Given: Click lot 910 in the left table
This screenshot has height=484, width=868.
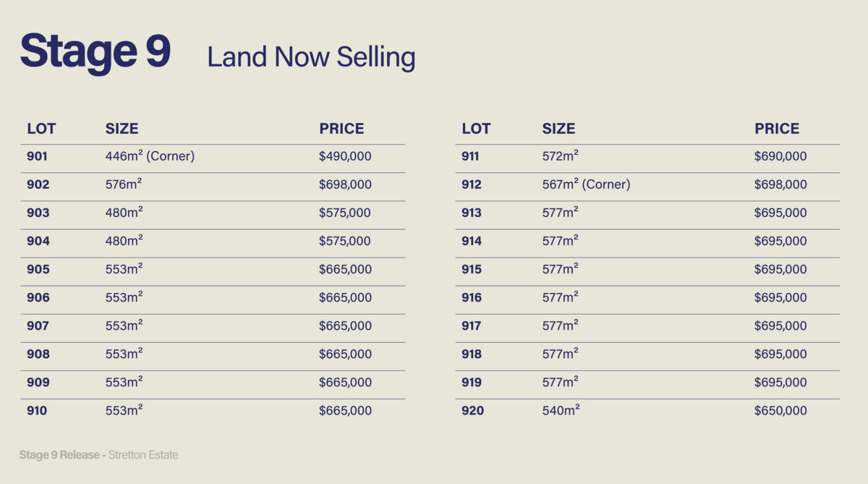Looking at the screenshot, I should [38, 411].
